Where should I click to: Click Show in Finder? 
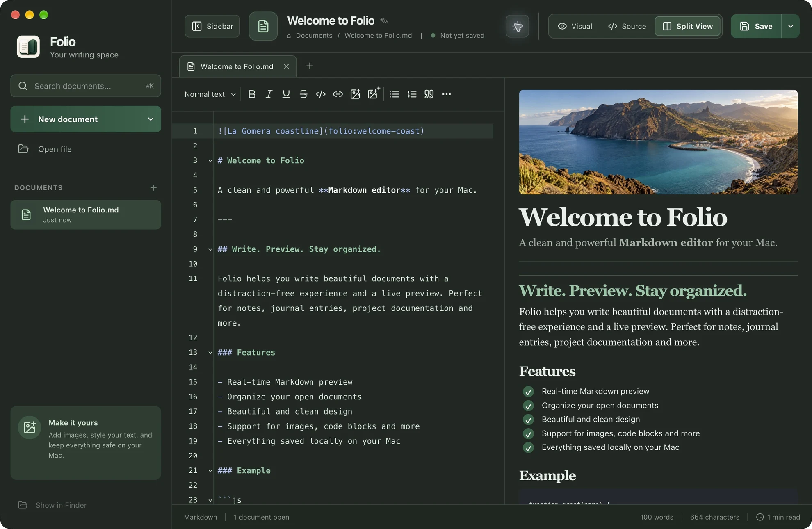click(x=52, y=505)
